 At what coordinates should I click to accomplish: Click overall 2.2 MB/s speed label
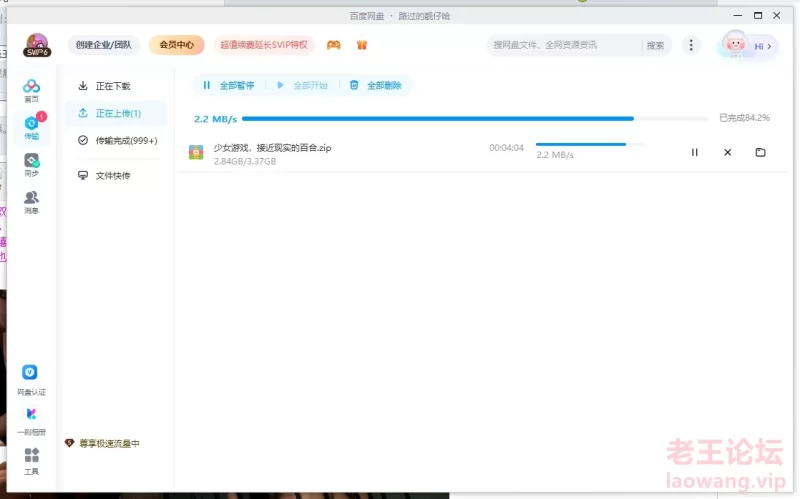pos(215,119)
